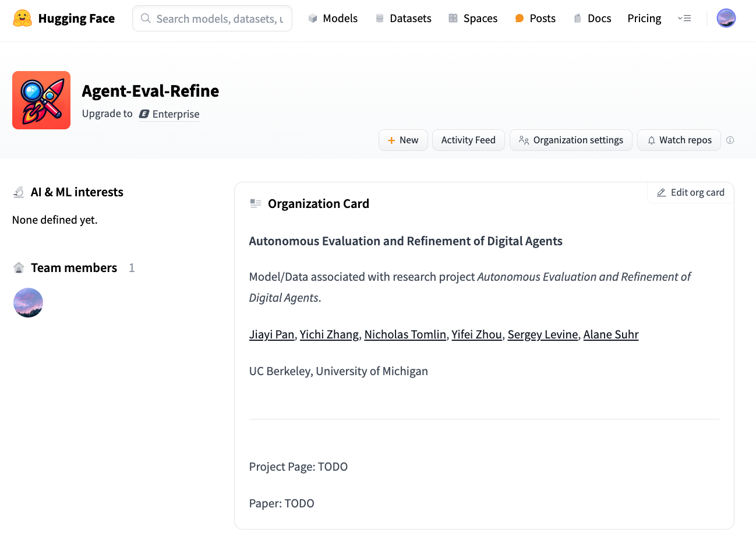Click the Hugging Face logo icon
The height and width of the screenshot is (547, 756).
[x=22, y=19]
